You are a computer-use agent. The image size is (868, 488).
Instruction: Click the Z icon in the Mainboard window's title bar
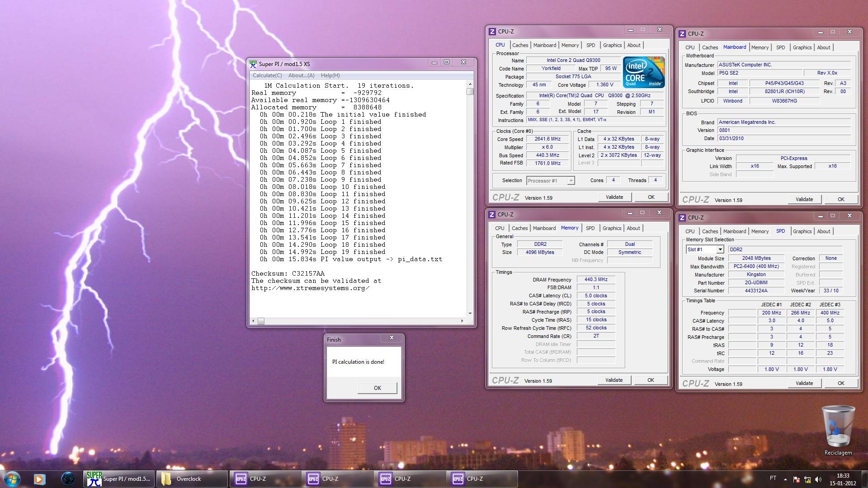682,34
